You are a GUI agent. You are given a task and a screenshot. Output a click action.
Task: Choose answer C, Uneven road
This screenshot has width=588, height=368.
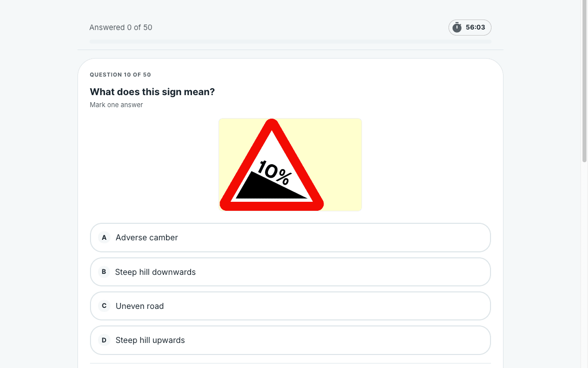click(x=290, y=306)
